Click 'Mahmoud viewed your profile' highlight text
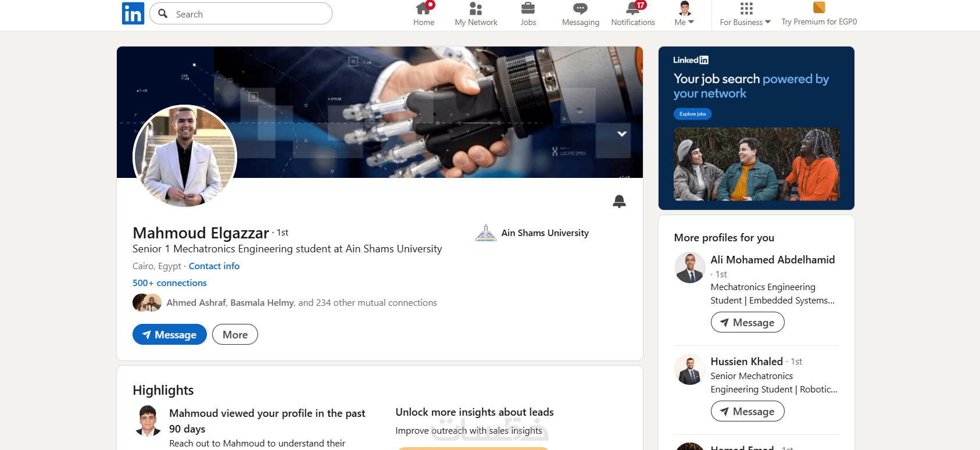The image size is (980, 450). click(x=267, y=421)
